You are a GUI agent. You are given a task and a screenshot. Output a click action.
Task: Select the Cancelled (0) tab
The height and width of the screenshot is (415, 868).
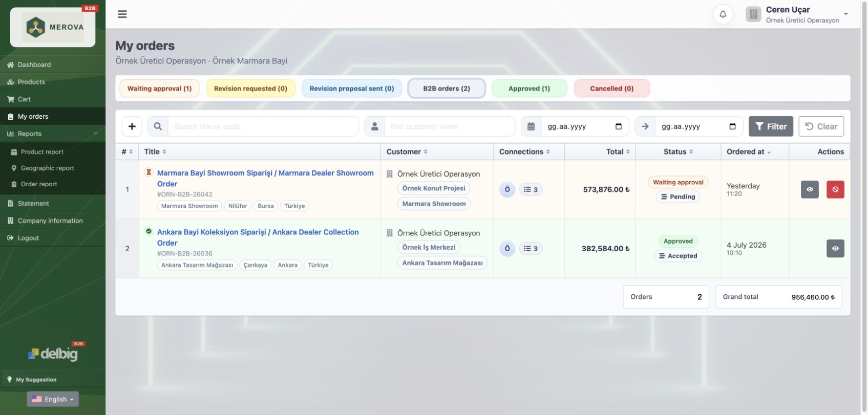(x=612, y=89)
